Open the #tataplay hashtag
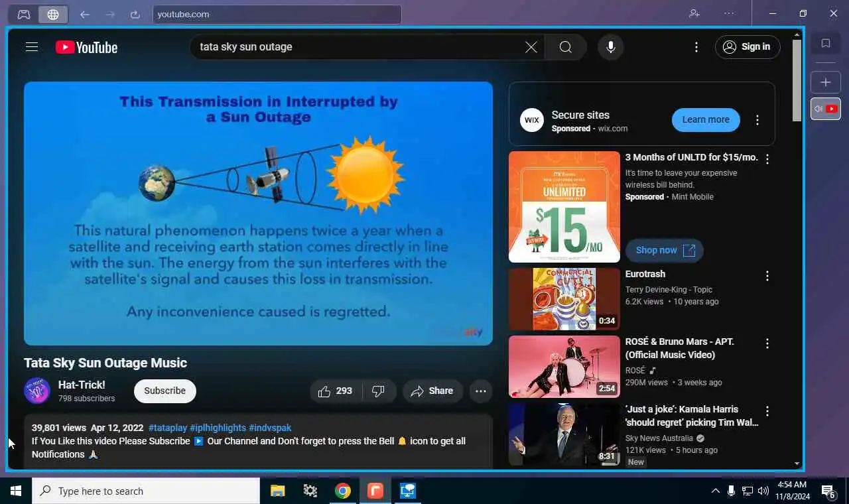 tap(168, 428)
